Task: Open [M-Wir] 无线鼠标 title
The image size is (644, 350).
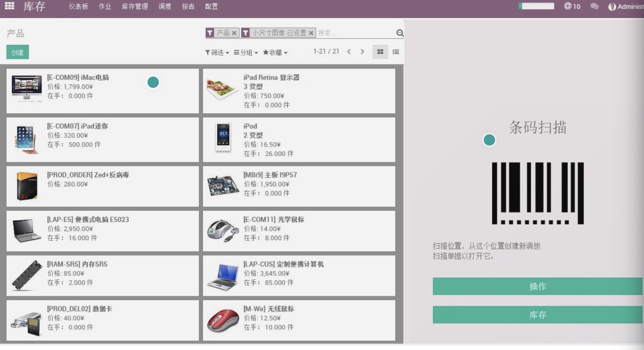Action: (269, 308)
